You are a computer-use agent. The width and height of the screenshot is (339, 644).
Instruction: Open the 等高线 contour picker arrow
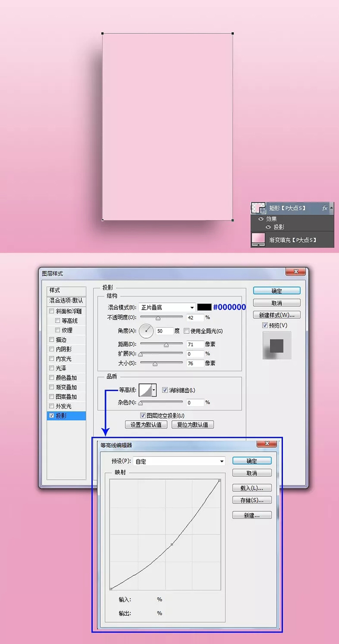[x=154, y=390]
